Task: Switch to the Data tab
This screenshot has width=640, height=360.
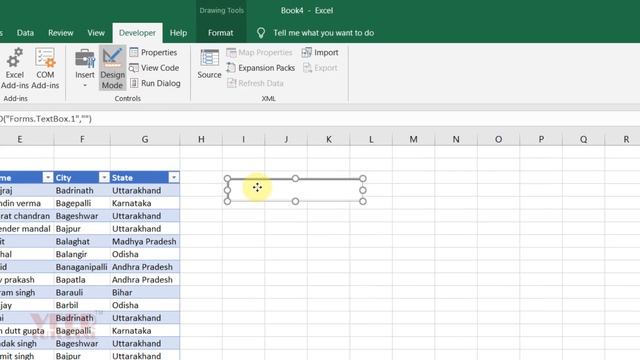Action: pos(25,33)
